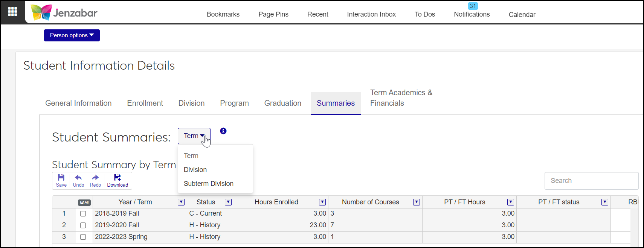Click the Redo arrow icon
The image size is (644, 248).
95,181
